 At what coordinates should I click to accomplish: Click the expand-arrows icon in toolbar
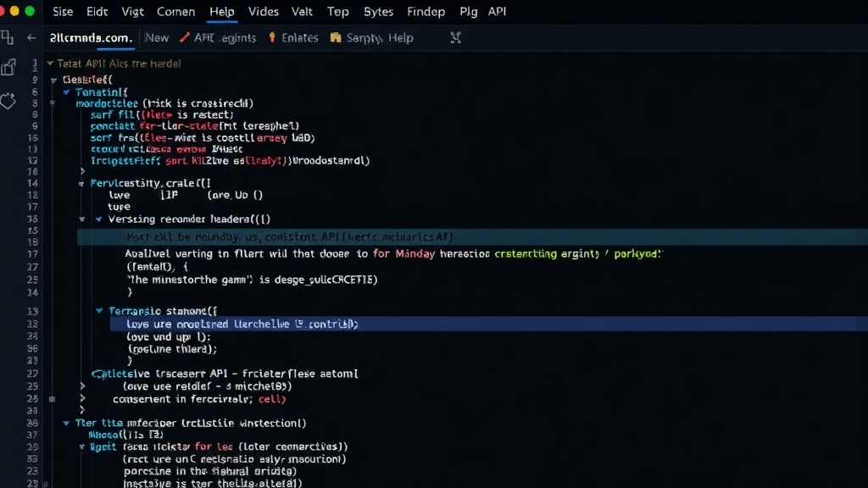click(x=455, y=37)
